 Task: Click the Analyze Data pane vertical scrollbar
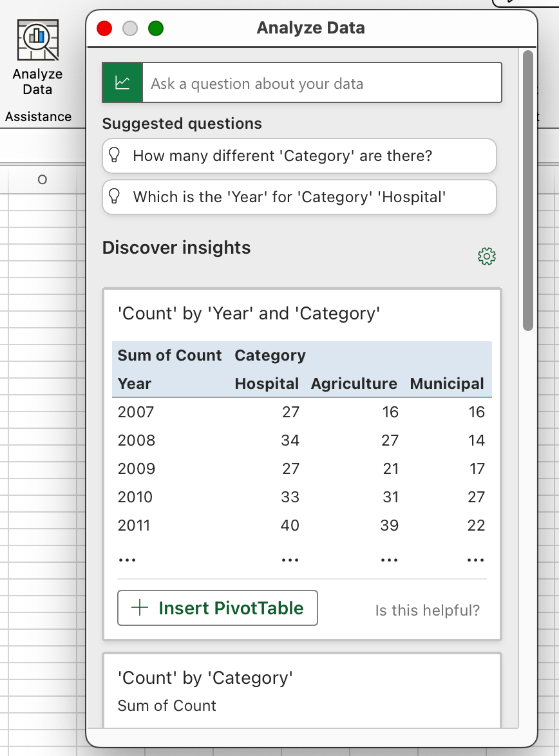528,191
